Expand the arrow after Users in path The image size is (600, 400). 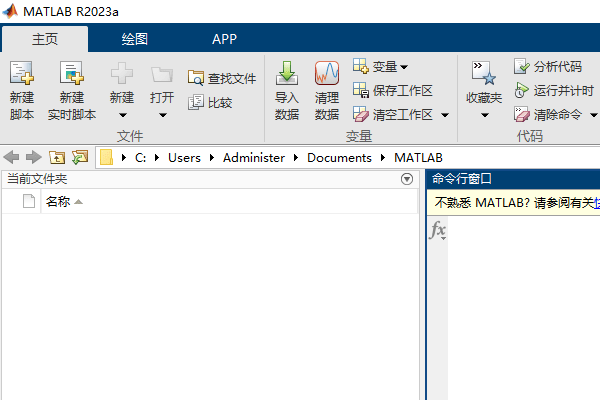(212, 157)
